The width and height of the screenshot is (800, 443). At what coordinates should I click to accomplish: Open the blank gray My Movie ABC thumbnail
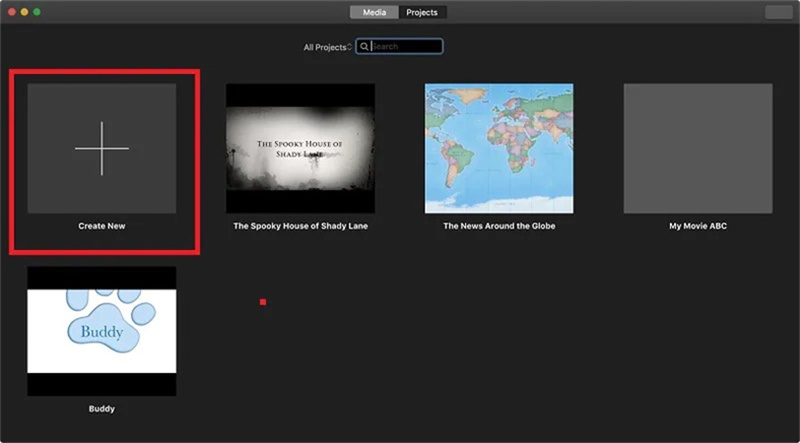(x=698, y=148)
